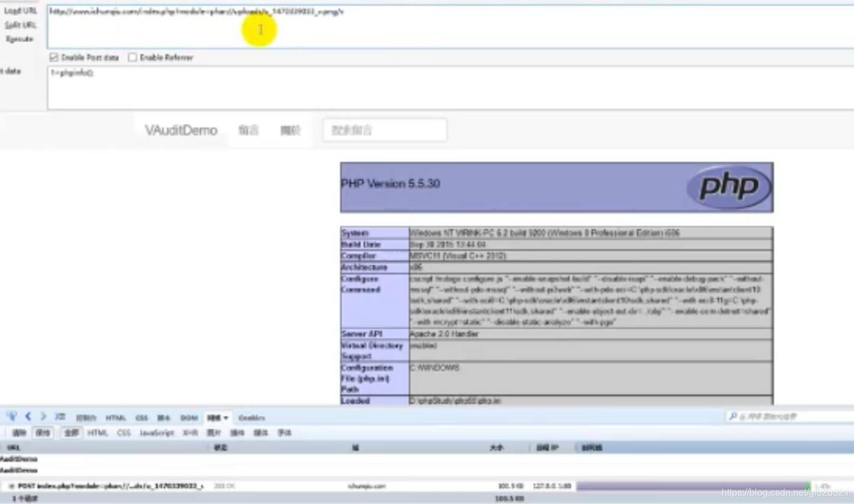Click the Apache 2.0 Handler value
The height and width of the screenshot is (504, 854).
tap(444, 334)
